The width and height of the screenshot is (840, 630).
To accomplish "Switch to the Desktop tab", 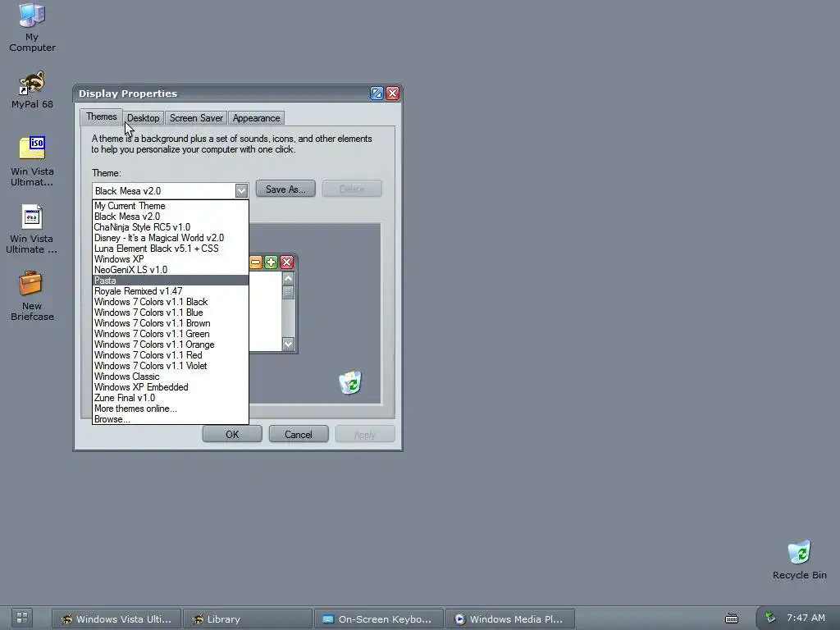I will pos(143,118).
